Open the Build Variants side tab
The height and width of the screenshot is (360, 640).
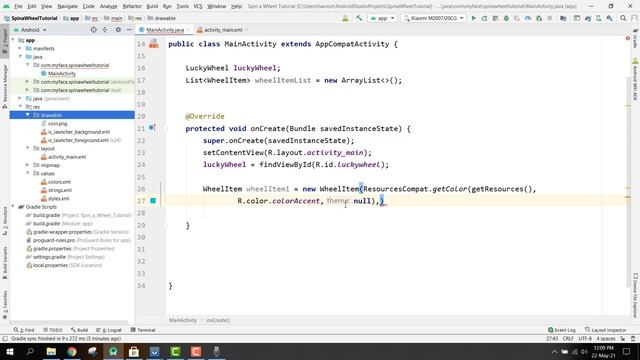click(5, 263)
